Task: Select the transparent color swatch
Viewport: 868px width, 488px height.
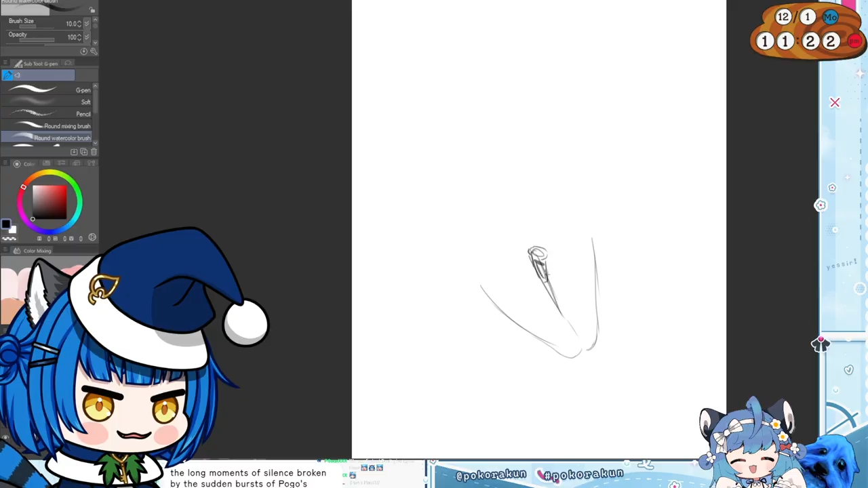Action: pyautogui.click(x=9, y=238)
